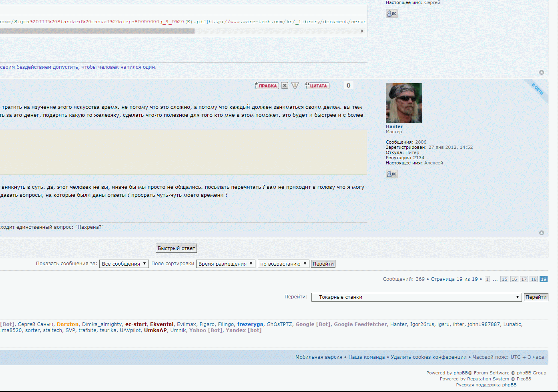
Task: Click the ware-tech.com URL in code box
Action: point(287,22)
